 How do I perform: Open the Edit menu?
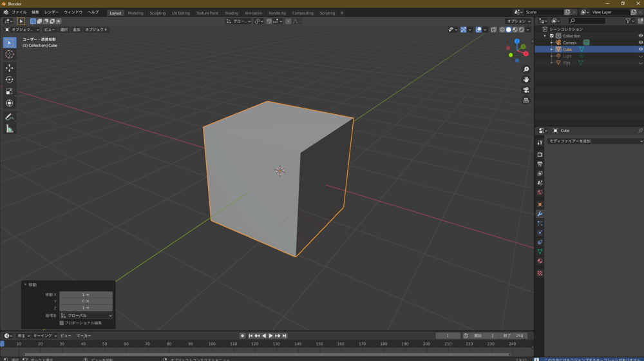click(35, 12)
